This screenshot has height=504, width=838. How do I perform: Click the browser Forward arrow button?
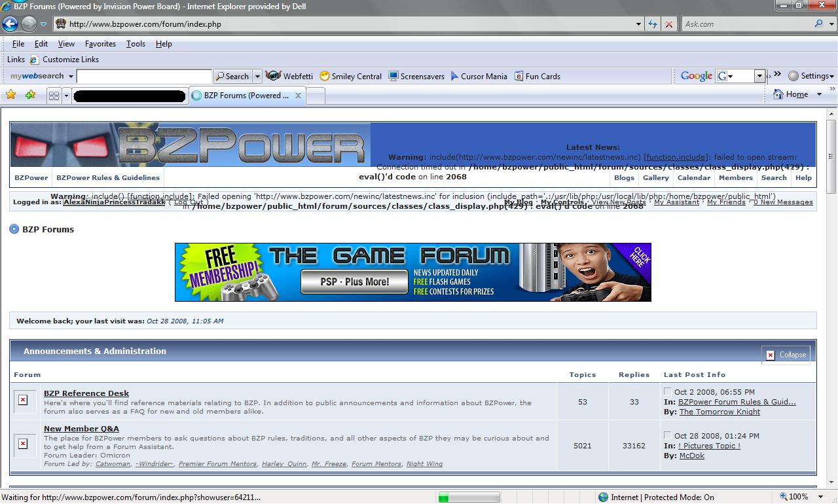[29, 24]
